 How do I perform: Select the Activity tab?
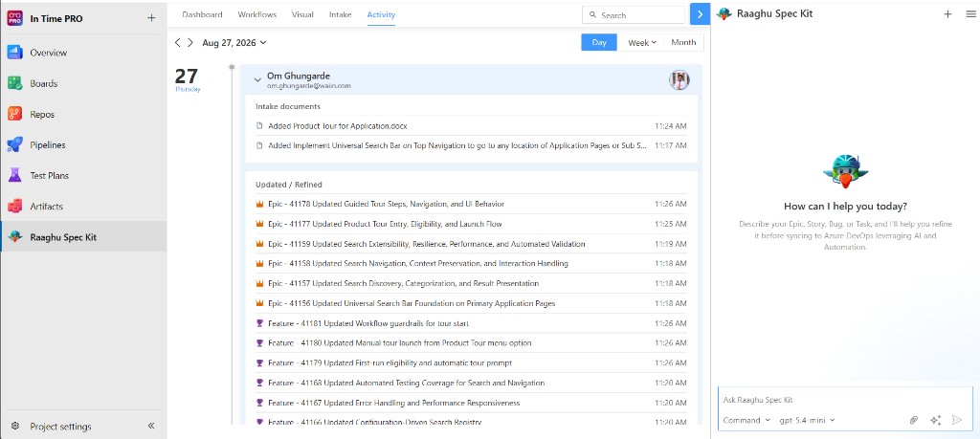(381, 14)
